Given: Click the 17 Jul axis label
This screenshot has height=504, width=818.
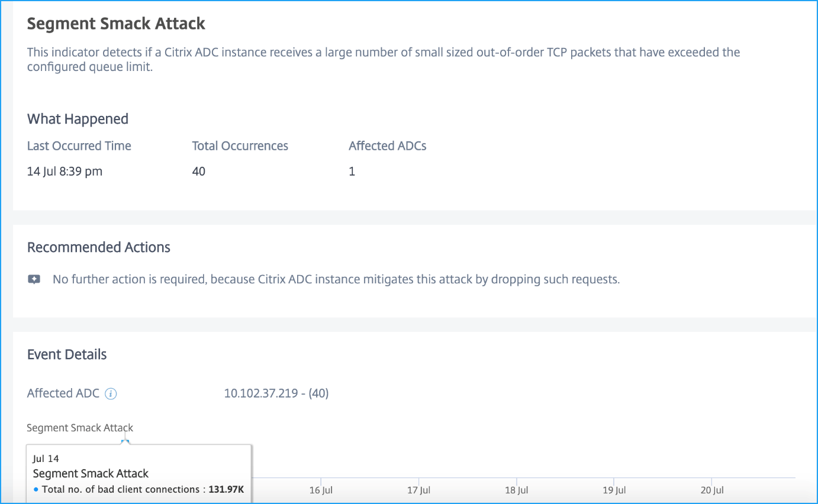Looking at the screenshot, I should click(419, 490).
